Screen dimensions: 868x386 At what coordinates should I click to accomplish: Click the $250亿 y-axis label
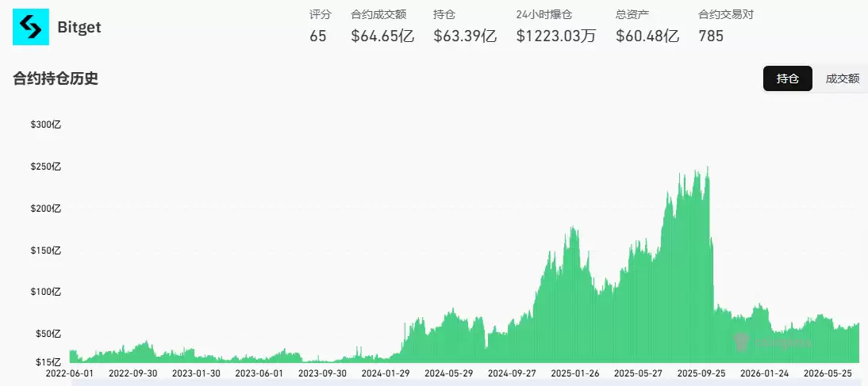[x=45, y=166]
